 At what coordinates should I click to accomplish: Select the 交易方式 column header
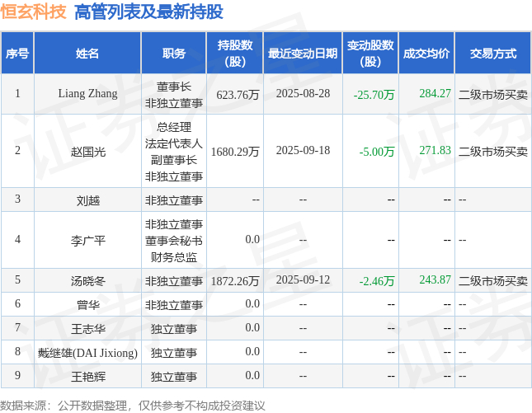click(x=493, y=54)
